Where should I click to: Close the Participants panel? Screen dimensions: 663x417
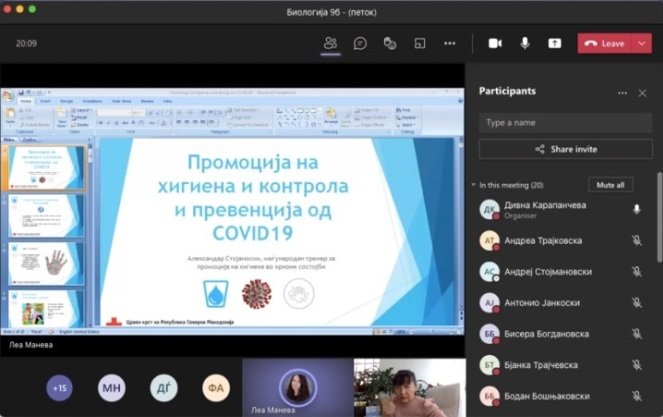point(642,92)
